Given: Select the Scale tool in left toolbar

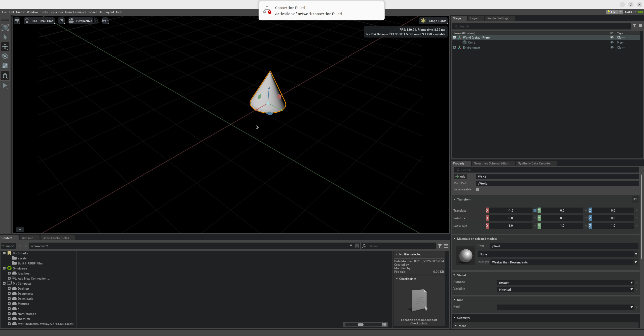Looking at the screenshot, I should (5, 66).
